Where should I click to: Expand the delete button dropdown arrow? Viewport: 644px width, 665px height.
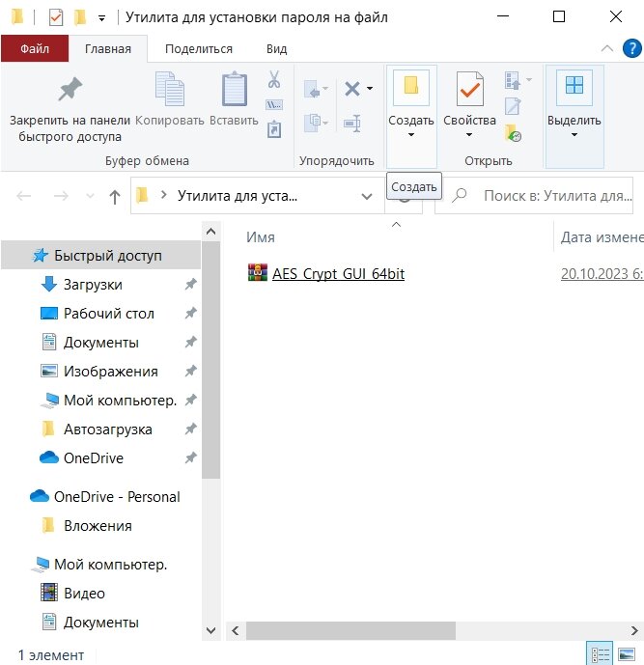pyautogui.click(x=370, y=89)
